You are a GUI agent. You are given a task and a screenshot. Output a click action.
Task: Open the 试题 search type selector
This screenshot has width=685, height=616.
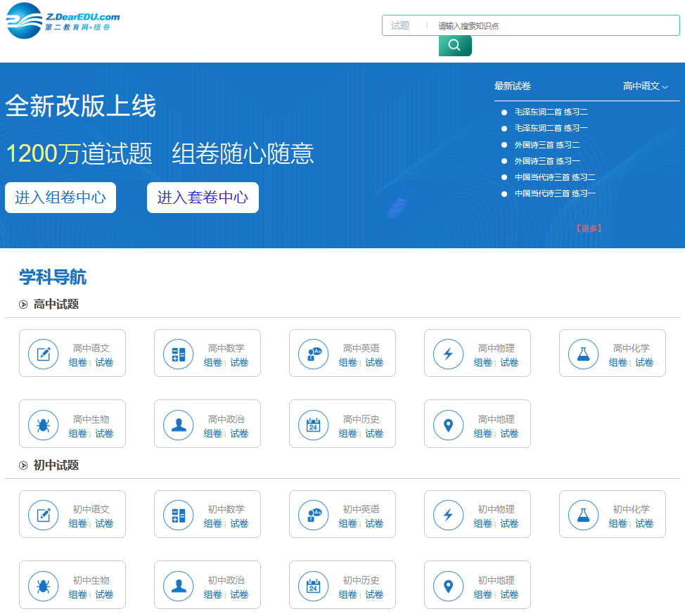click(x=401, y=26)
